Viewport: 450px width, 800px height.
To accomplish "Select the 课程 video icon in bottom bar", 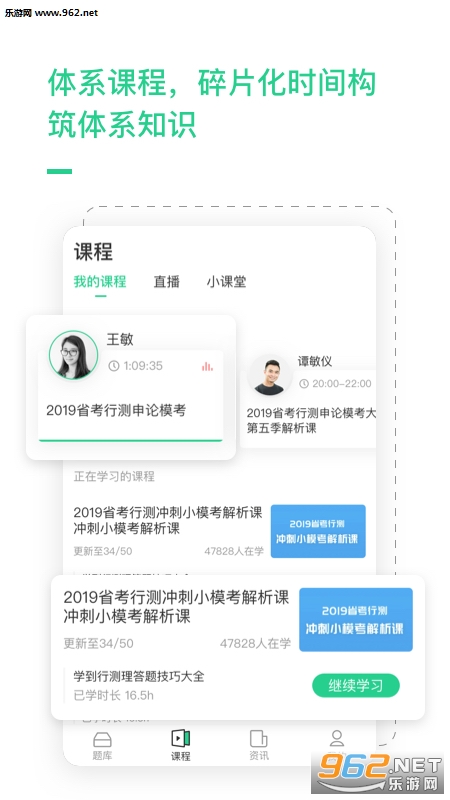I will (180, 738).
